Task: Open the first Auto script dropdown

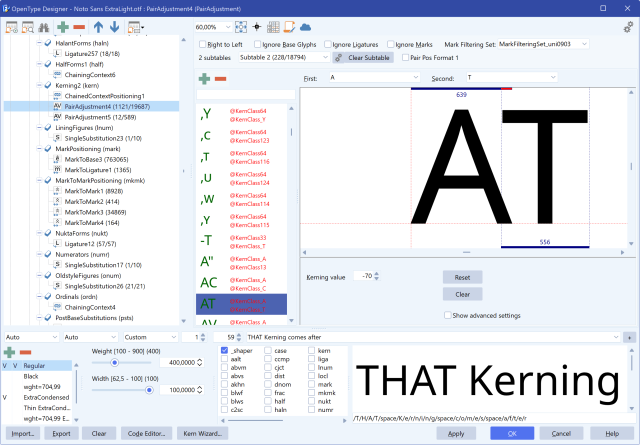Action: [x=32, y=337]
